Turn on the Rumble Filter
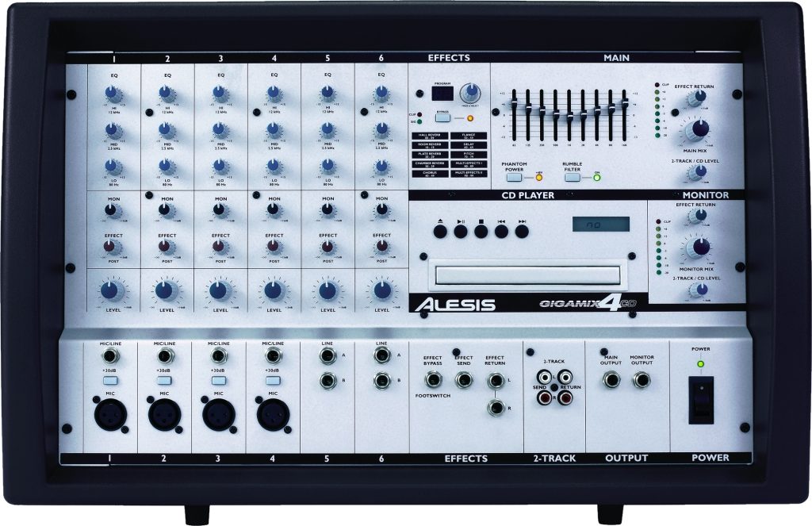The height and width of the screenshot is (526, 812). tap(573, 177)
